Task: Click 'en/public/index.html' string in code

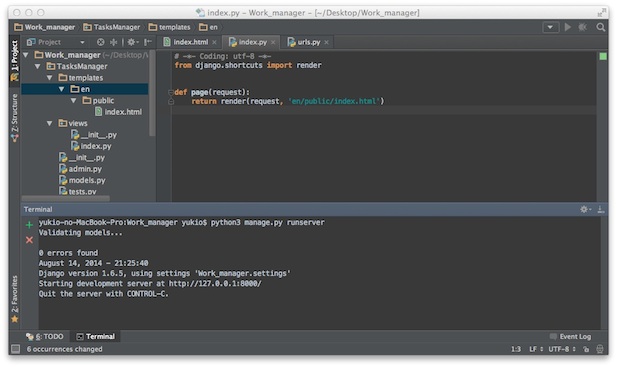Action: (334, 101)
